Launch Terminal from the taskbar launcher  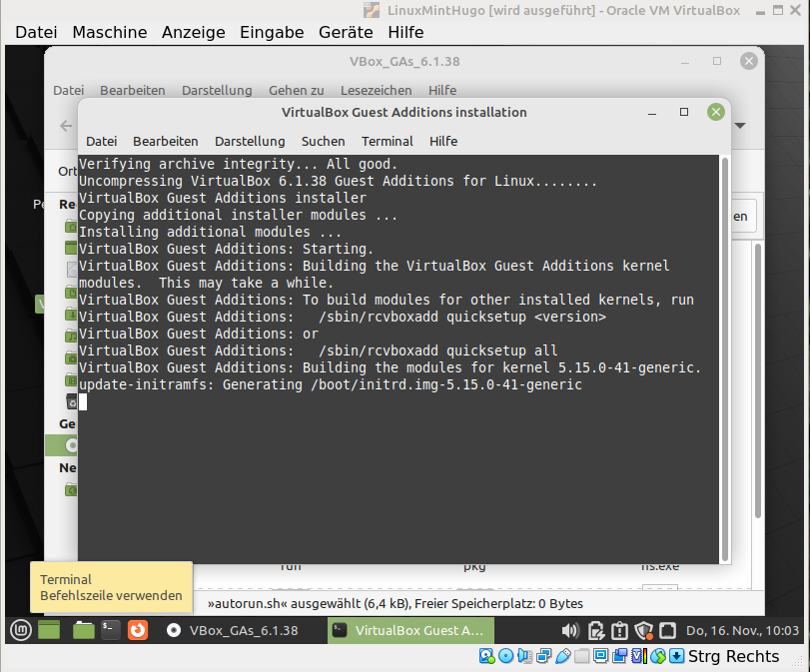coord(111,630)
